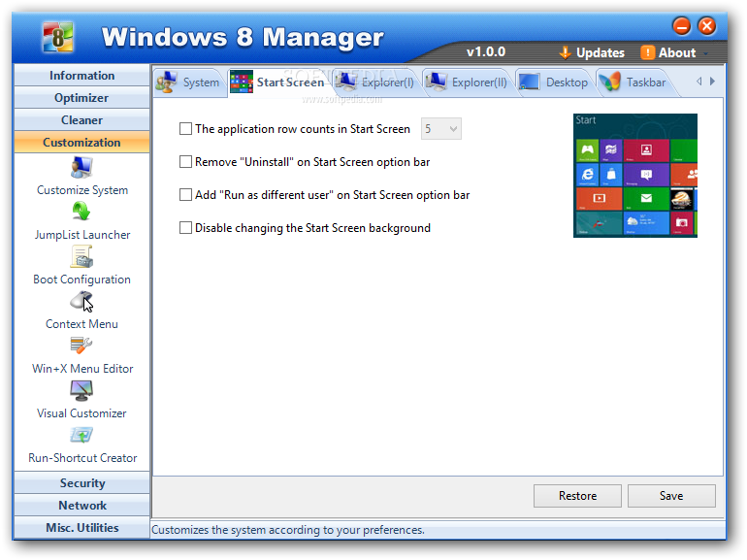
Task: Click the Taskbar tab butterfly icon
Action: click(610, 82)
